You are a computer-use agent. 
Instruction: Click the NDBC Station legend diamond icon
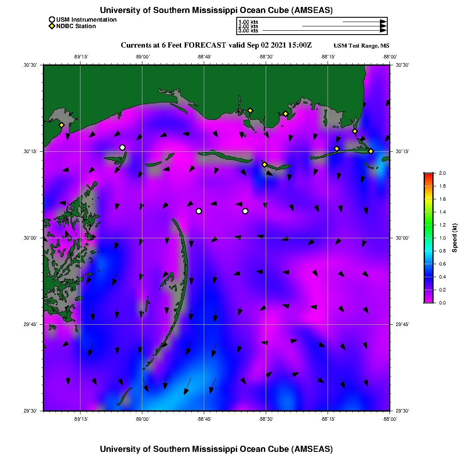pyautogui.click(x=52, y=26)
